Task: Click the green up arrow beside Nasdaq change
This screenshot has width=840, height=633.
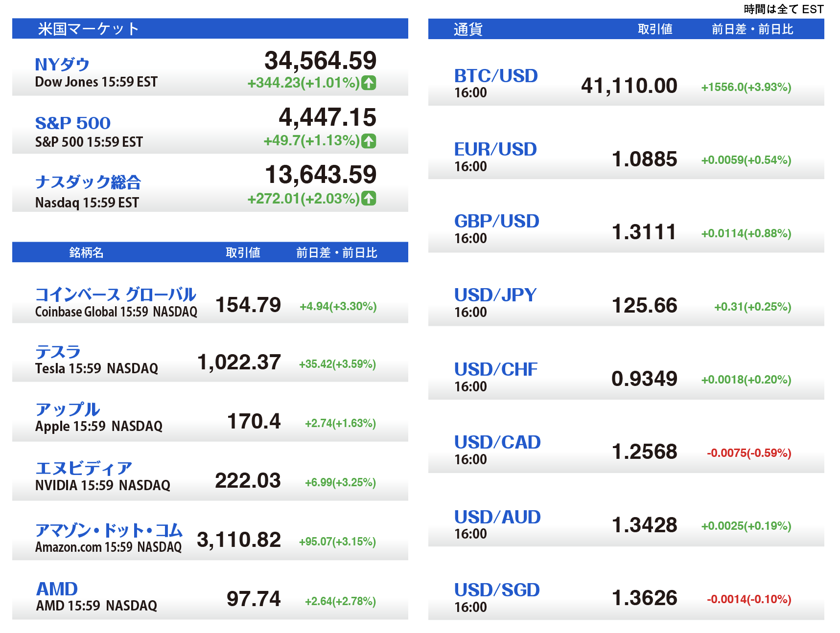Action: click(368, 199)
